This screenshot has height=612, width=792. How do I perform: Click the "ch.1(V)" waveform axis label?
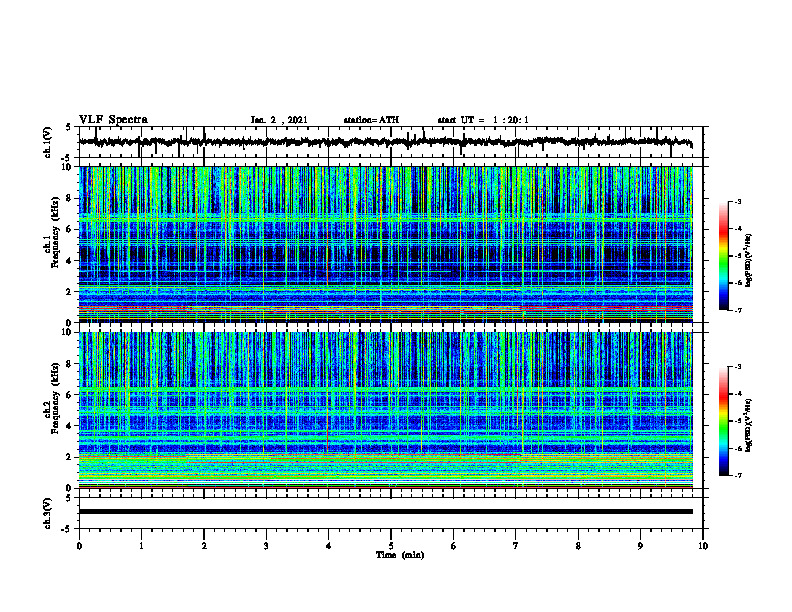pyautogui.click(x=48, y=142)
